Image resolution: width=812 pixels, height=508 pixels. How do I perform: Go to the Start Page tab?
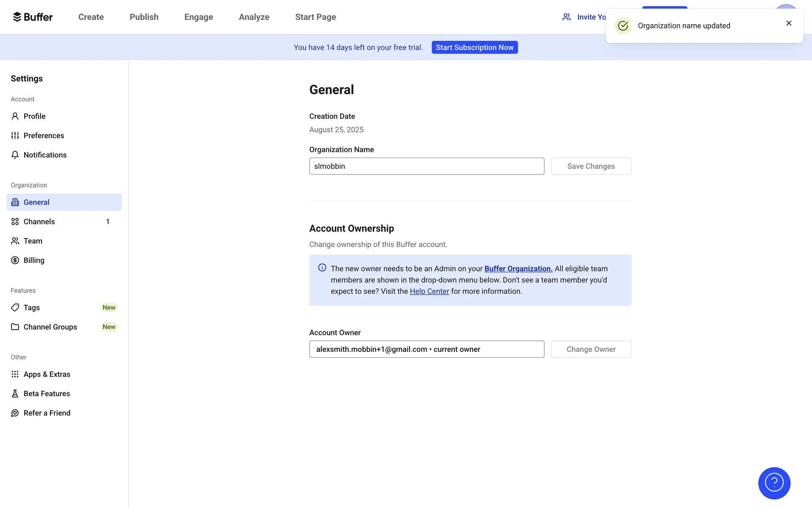315,17
